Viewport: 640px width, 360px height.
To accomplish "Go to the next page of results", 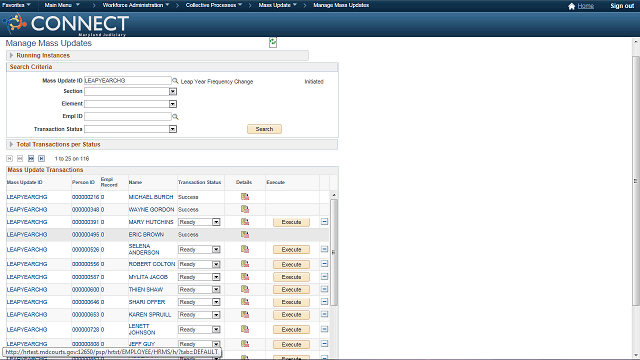I will [31, 158].
